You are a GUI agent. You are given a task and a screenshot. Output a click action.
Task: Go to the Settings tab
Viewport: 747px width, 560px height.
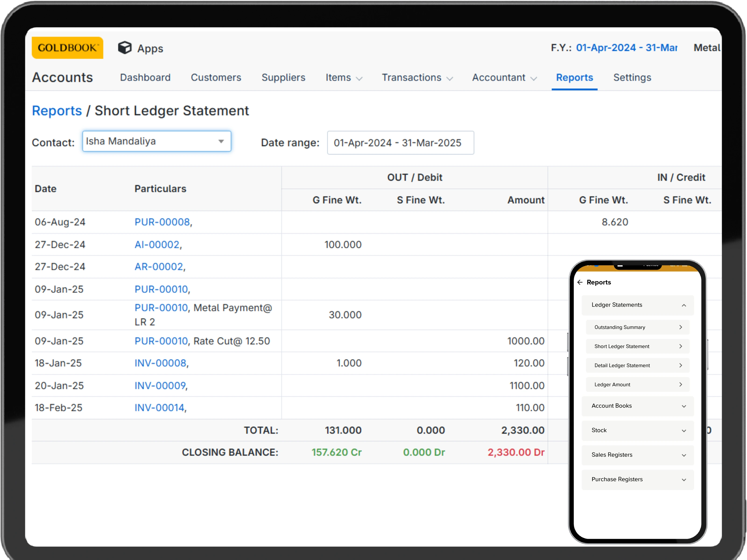pyautogui.click(x=632, y=78)
